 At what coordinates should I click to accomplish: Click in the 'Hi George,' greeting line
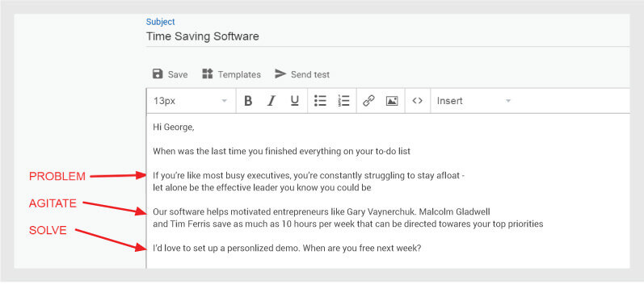tap(173, 128)
